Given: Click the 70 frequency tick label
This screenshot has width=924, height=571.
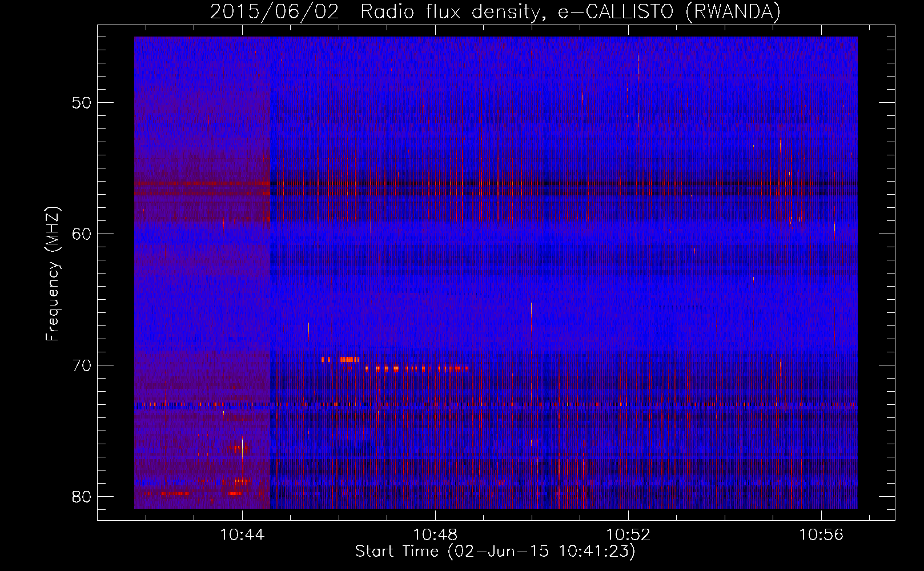Looking at the screenshot, I should point(81,365).
